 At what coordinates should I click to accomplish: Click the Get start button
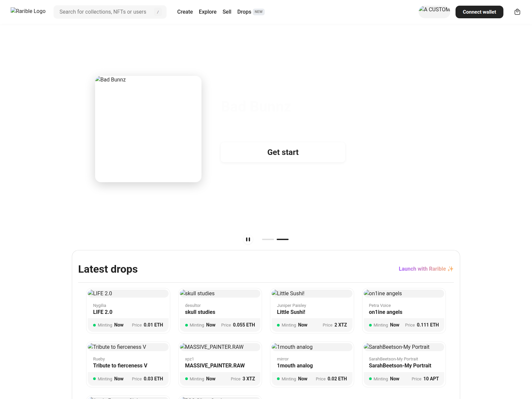283,152
